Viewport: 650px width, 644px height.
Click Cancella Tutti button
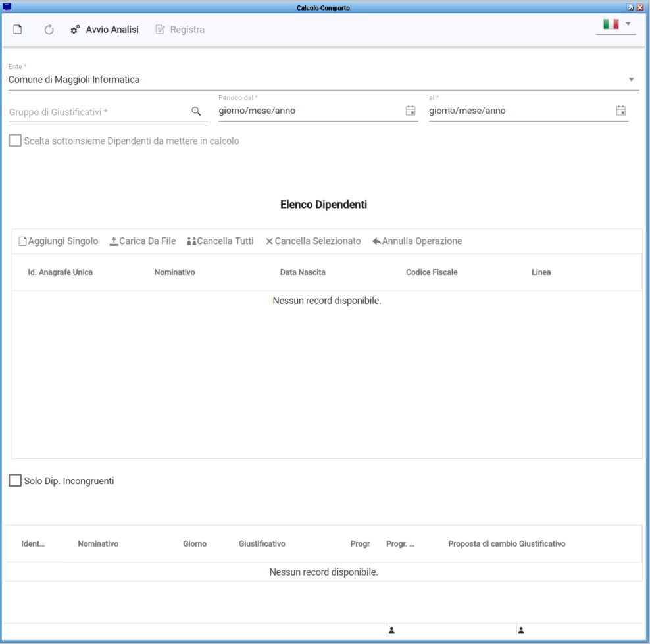click(220, 241)
